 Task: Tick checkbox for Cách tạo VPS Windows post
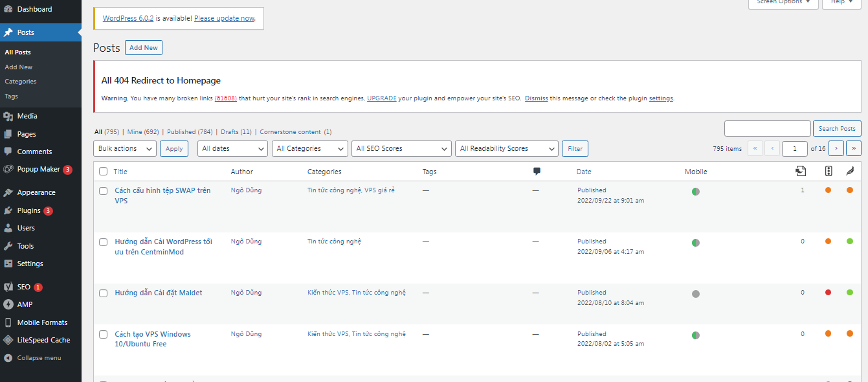103,334
